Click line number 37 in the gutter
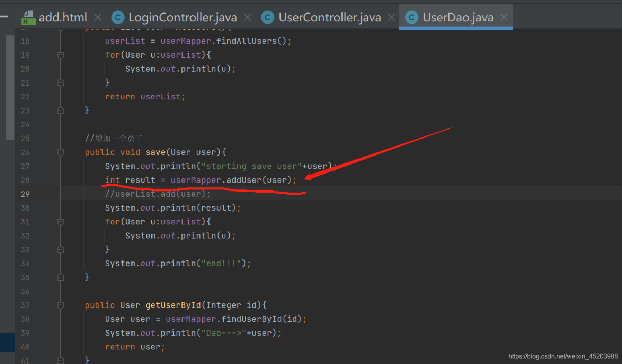 [x=25, y=305]
